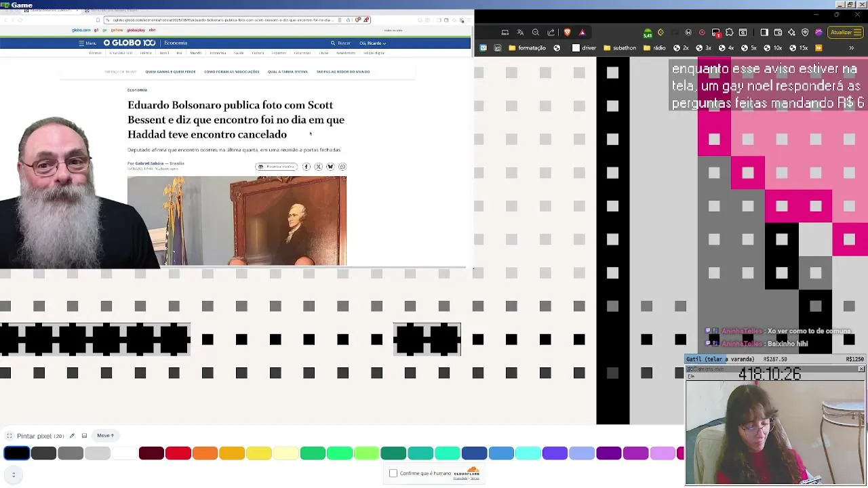
Task: Click the O GLOBO 100 logo
Action: click(x=130, y=43)
